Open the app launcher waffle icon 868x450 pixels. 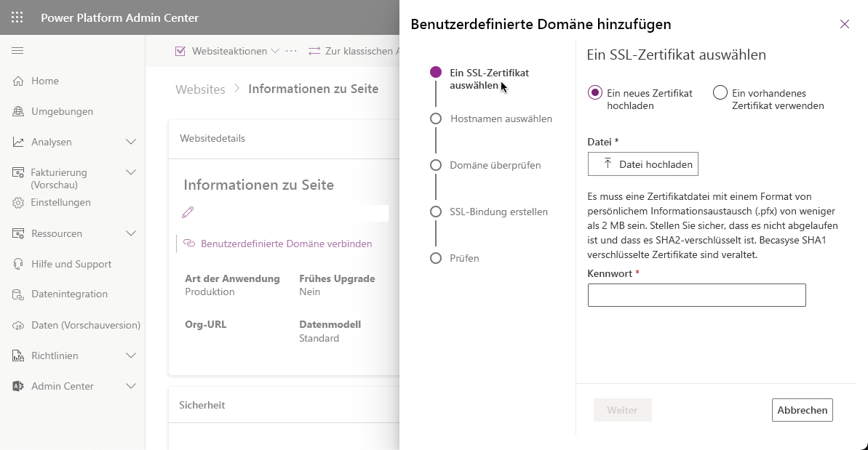(17, 17)
